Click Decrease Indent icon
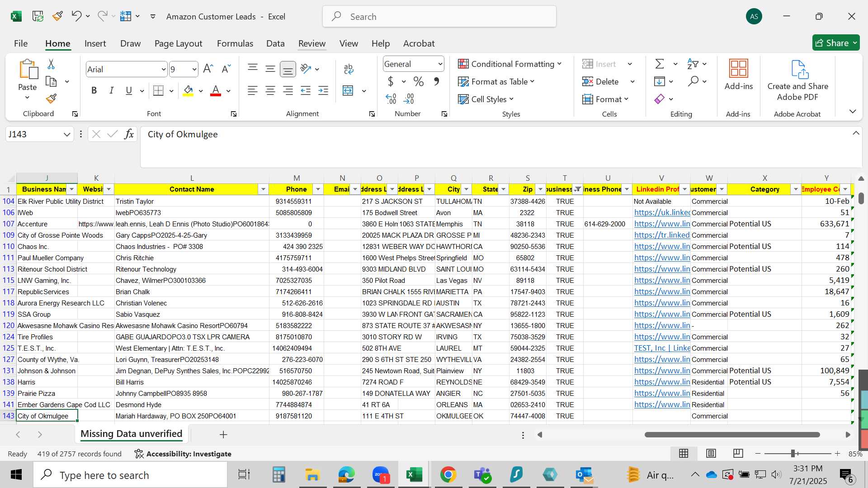Image resolution: width=868 pixels, height=488 pixels. point(306,91)
